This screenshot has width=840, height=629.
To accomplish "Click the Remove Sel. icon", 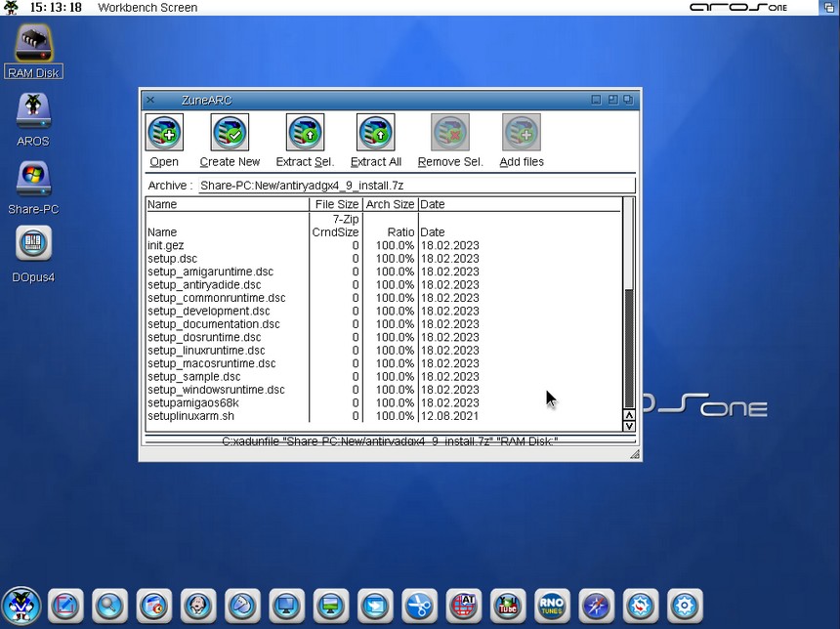I will 450,133.
